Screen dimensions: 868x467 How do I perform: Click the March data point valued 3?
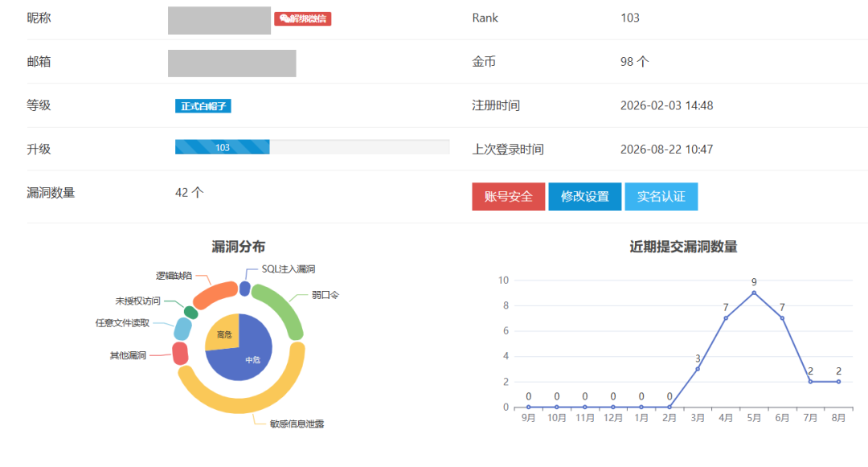tap(698, 369)
